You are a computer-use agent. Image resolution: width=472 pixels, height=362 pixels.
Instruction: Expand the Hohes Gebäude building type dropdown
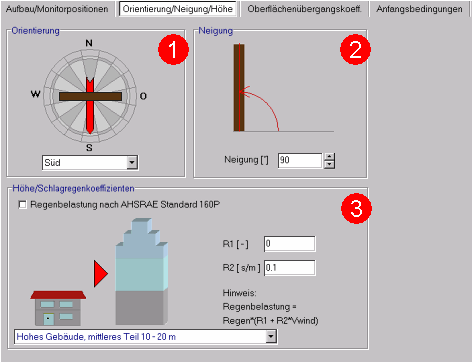pyautogui.click(x=271, y=337)
